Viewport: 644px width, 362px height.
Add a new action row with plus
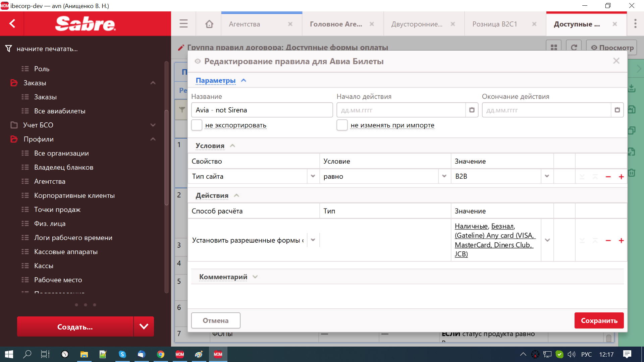621,241
